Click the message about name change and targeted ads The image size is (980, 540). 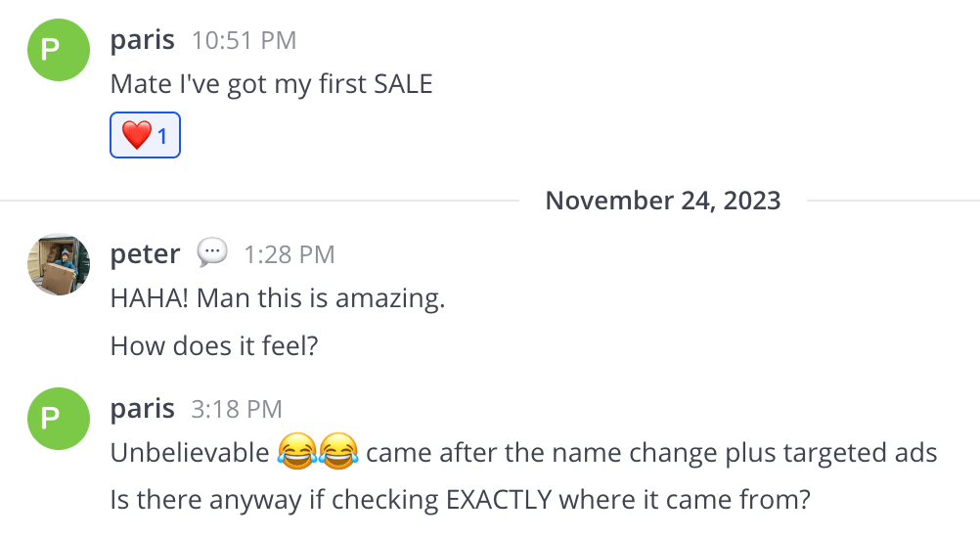(651, 453)
